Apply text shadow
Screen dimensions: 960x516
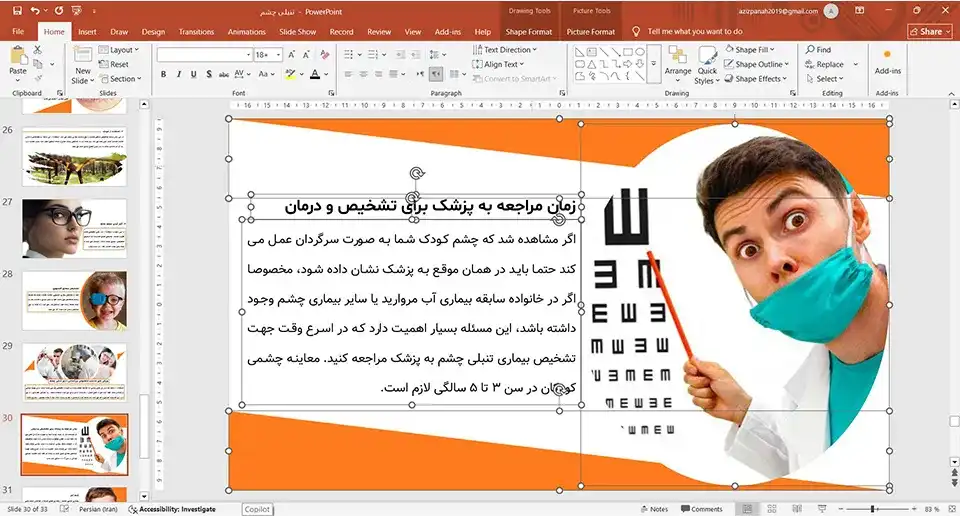[x=209, y=74]
